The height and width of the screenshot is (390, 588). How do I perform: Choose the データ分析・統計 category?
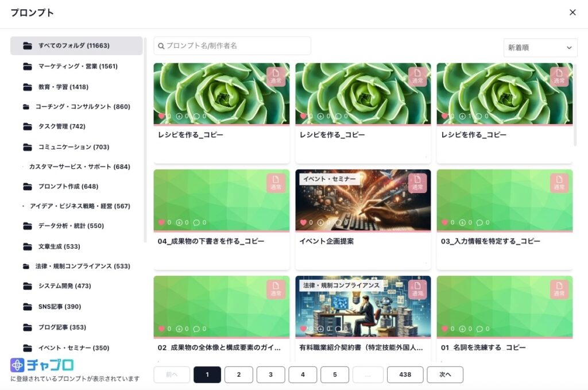[71, 226]
